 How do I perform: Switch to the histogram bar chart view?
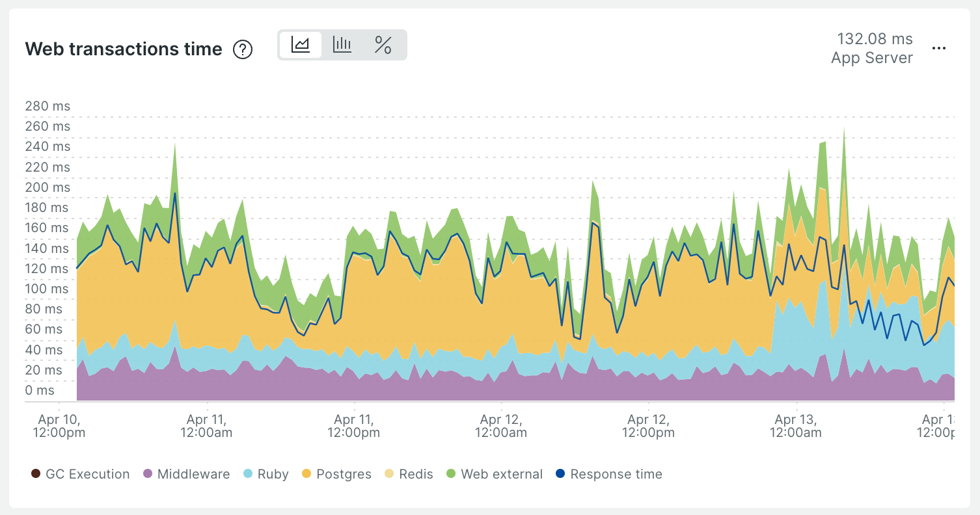[342, 45]
